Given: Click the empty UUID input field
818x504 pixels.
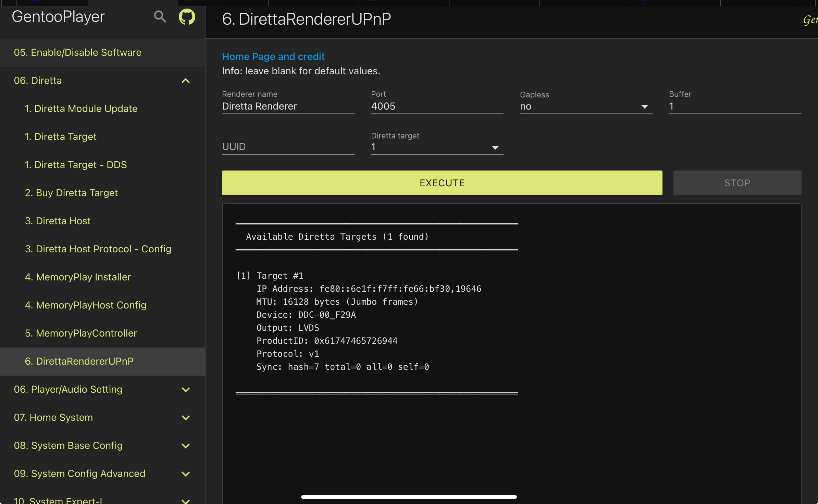Looking at the screenshot, I should (x=288, y=147).
